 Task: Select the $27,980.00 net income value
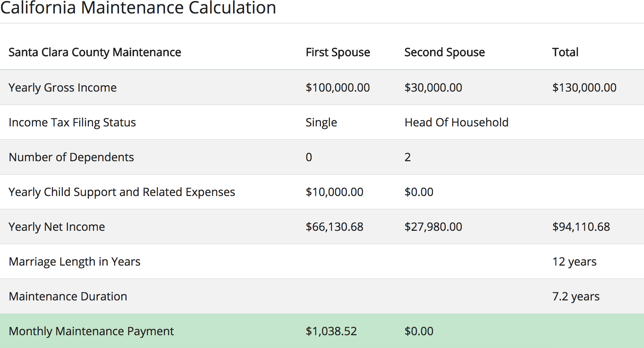(433, 227)
